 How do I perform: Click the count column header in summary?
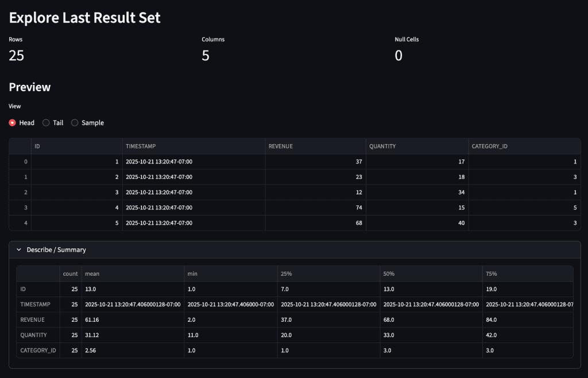click(71, 274)
